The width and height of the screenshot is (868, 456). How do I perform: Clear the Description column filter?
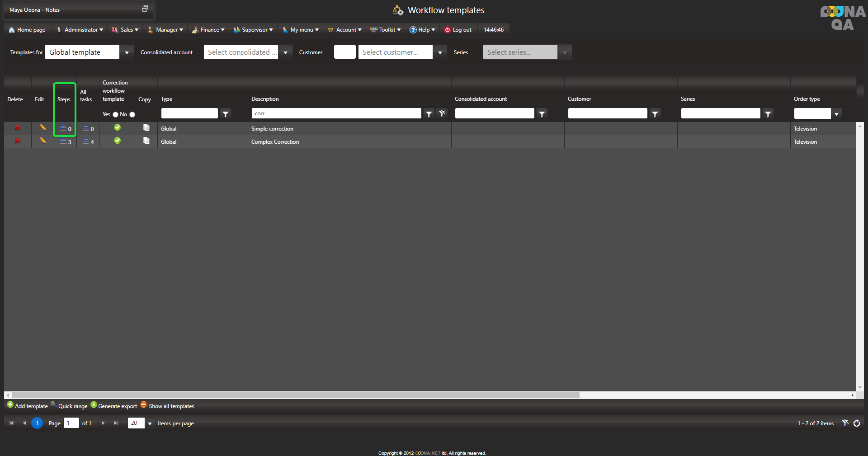coord(442,113)
